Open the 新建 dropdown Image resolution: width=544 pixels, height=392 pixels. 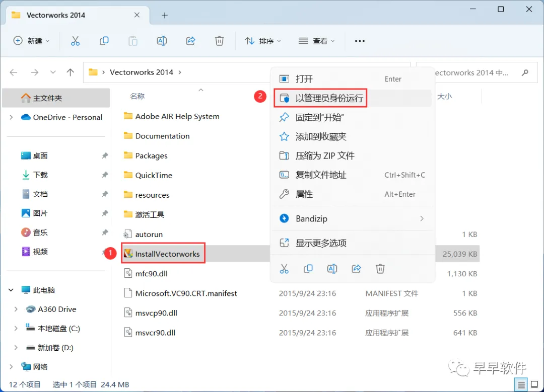(x=32, y=41)
